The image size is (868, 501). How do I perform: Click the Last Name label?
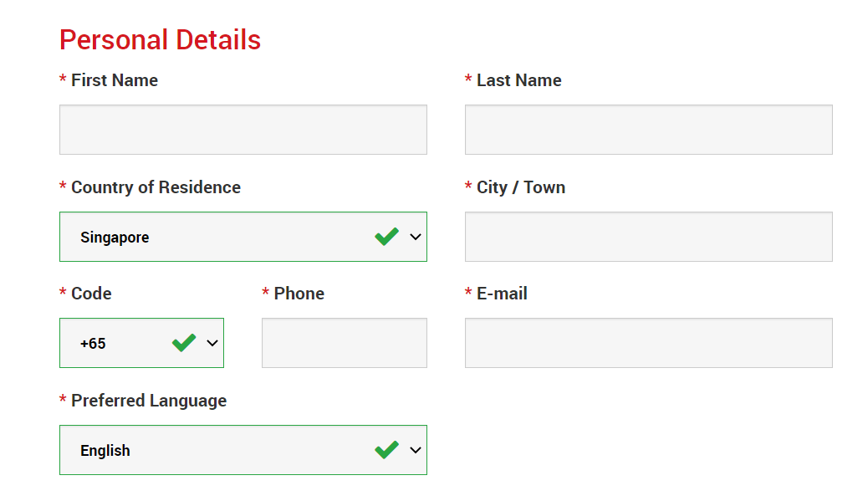(x=518, y=80)
